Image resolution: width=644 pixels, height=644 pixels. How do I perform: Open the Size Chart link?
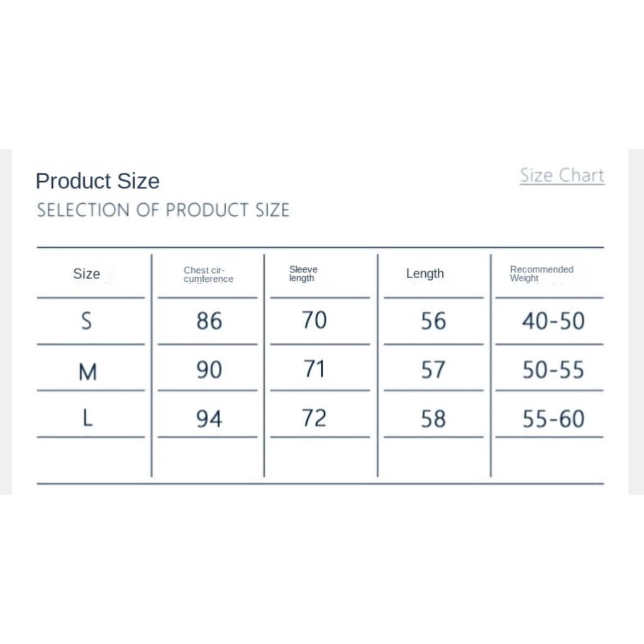point(562,175)
